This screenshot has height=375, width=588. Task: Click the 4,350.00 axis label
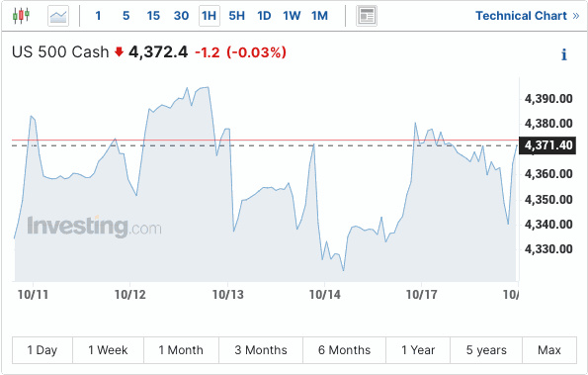pos(548,199)
